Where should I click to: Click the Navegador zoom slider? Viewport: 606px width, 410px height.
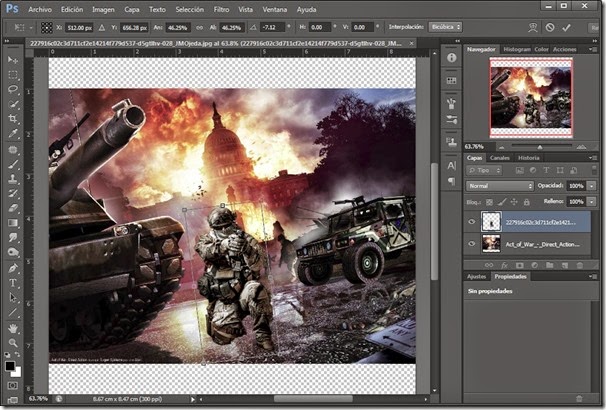tap(541, 146)
